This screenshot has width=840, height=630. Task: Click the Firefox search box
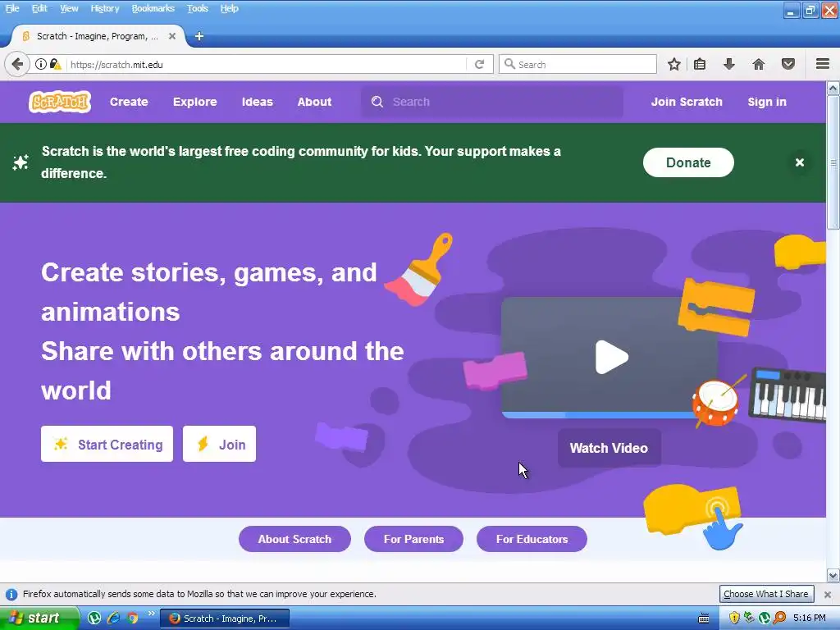tap(578, 64)
